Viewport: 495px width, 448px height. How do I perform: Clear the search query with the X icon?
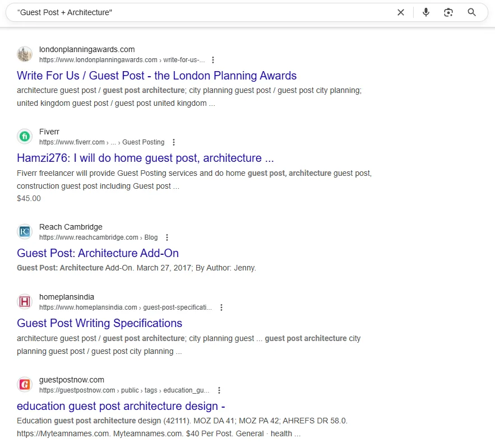pyautogui.click(x=401, y=12)
